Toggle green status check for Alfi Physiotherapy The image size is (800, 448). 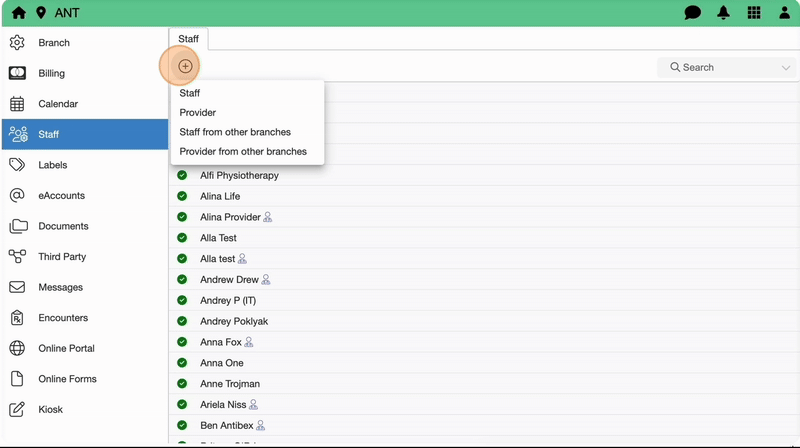(x=182, y=175)
